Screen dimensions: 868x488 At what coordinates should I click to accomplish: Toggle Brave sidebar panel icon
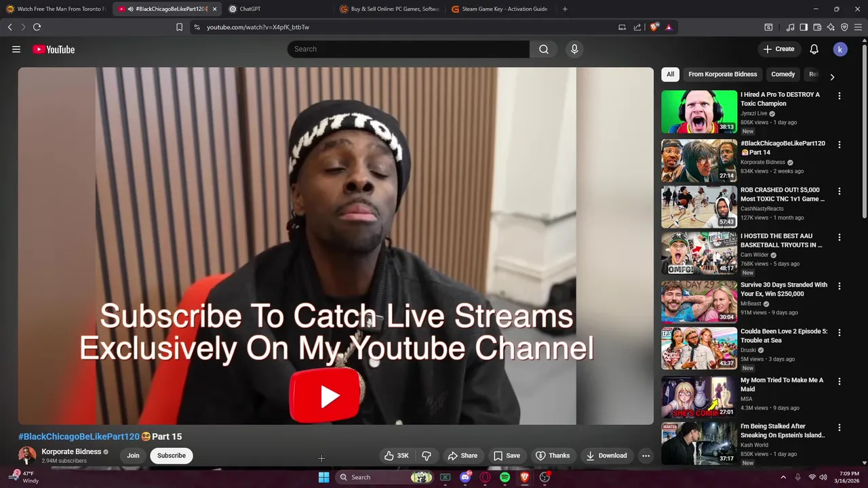click(x=804, y=27)
